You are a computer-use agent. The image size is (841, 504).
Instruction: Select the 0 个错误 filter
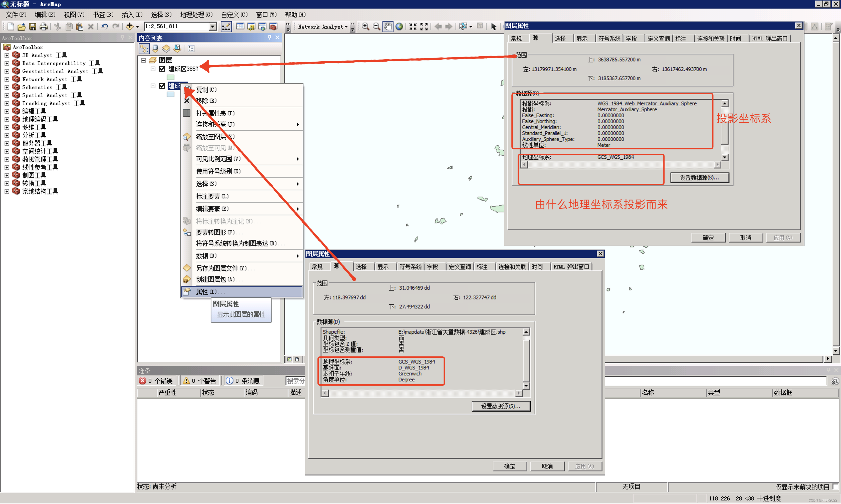pos(157,381)
